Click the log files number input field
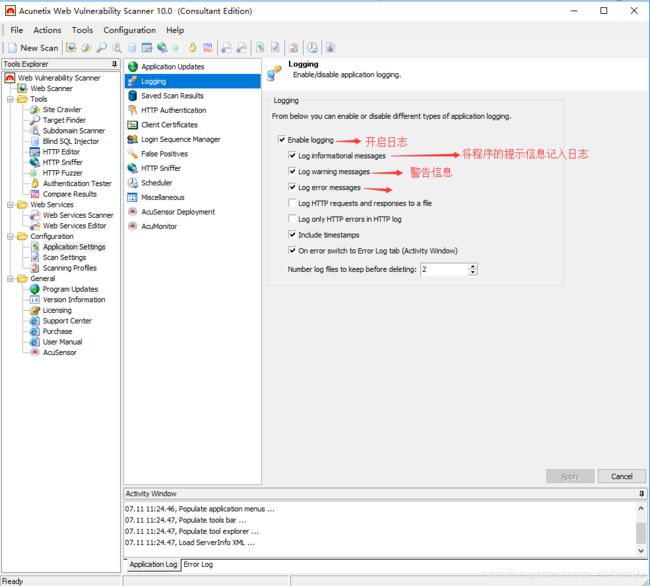 tap(444, 269)
